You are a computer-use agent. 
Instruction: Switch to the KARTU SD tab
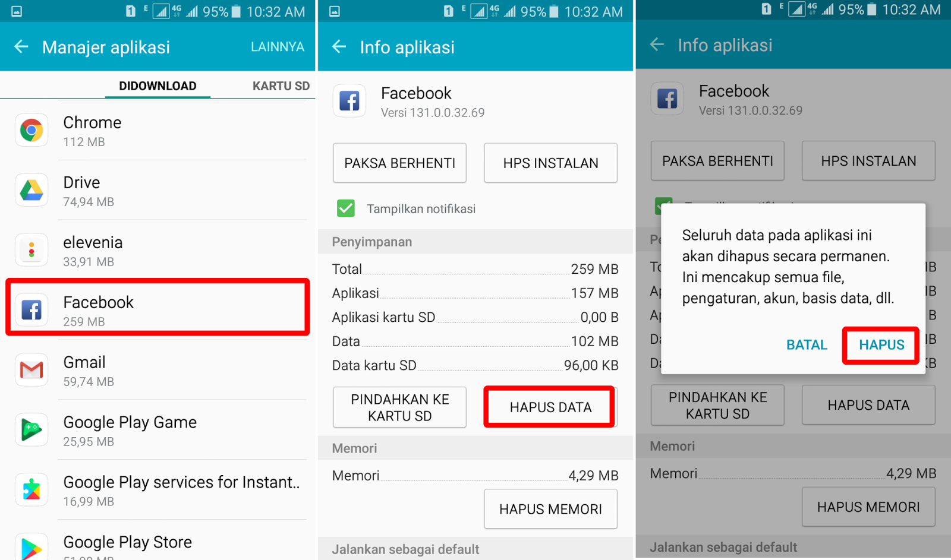click(x=281, y=86)
